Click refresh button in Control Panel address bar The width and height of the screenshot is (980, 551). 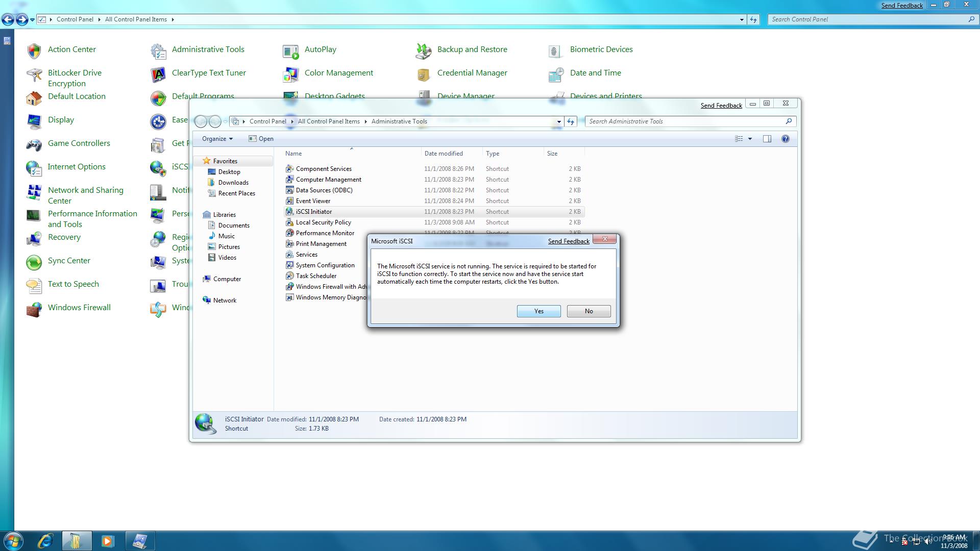753,19
